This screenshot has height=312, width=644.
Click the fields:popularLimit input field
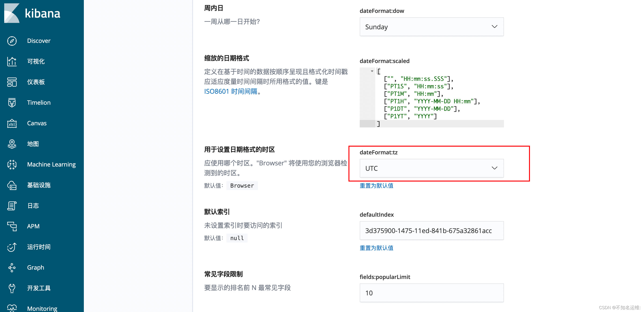[x=432, y=293]
